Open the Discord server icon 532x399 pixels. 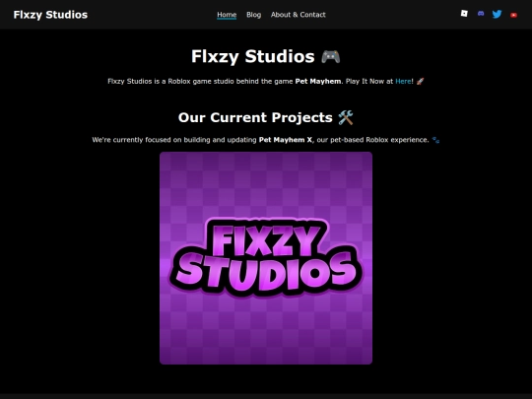coord(481,14)
